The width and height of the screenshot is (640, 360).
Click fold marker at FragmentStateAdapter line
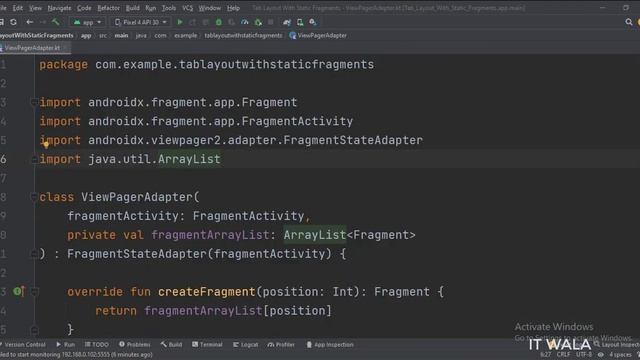tap(34, 254)
